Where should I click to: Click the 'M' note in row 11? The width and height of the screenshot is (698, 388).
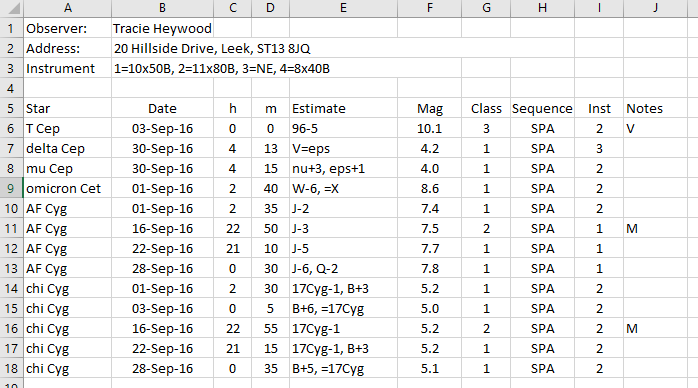click(655, 228)
